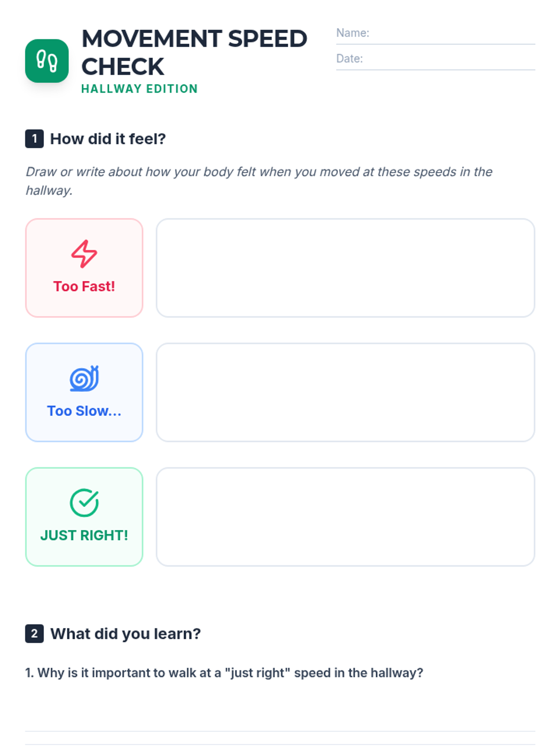Select the "Too Fast!" label text
This screenshot has width=560, height=747.
point(84,286)
